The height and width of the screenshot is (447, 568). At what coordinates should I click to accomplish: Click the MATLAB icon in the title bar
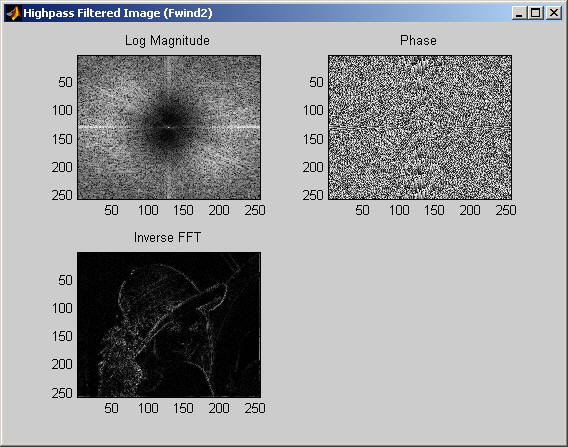(13, 13)
